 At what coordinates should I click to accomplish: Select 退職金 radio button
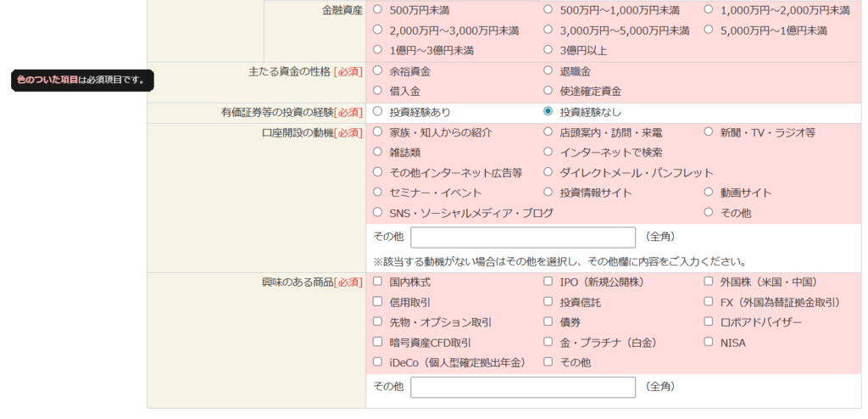click(548, 71)
